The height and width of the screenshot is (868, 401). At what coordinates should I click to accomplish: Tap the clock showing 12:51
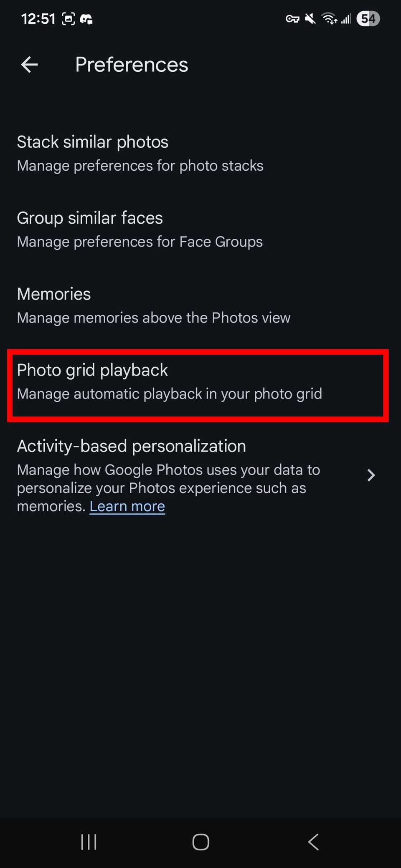(39, 18)
